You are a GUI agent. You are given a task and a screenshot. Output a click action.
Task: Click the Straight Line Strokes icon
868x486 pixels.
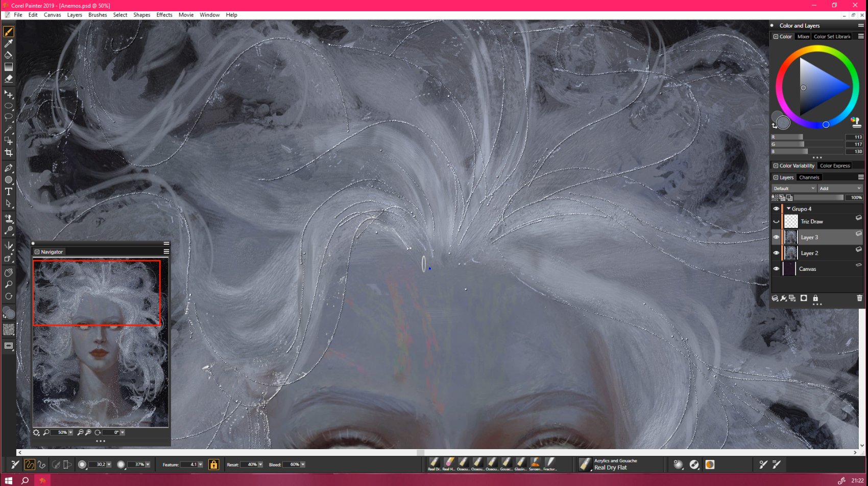42,465
